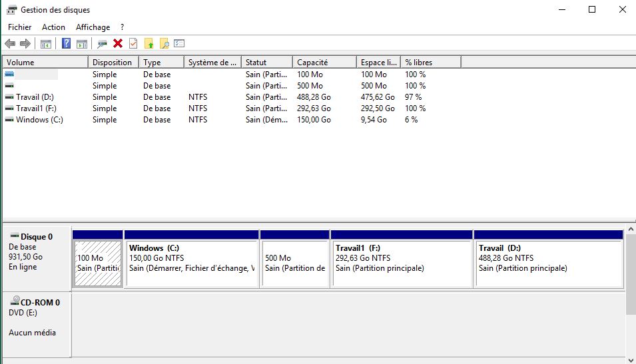Select Windows (C:) row in volume list
636x364 pixels.
point(39,120)
